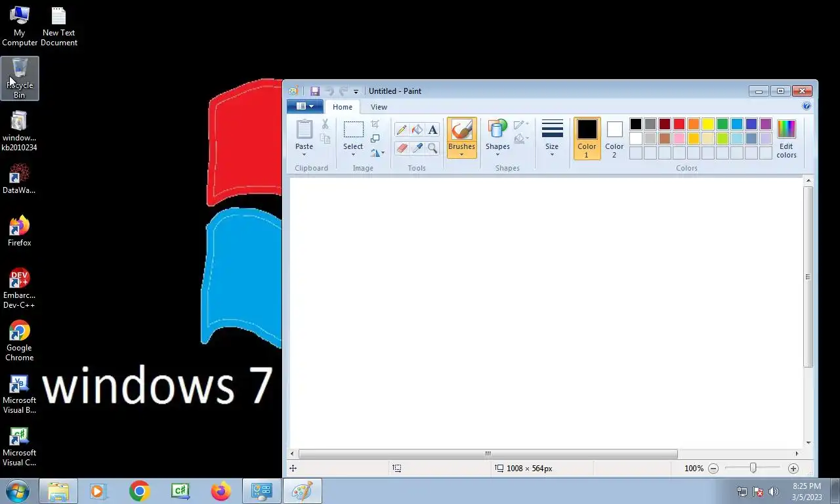
Task: Click the Cut scissors icon
Action: click(x=325, y=124)
